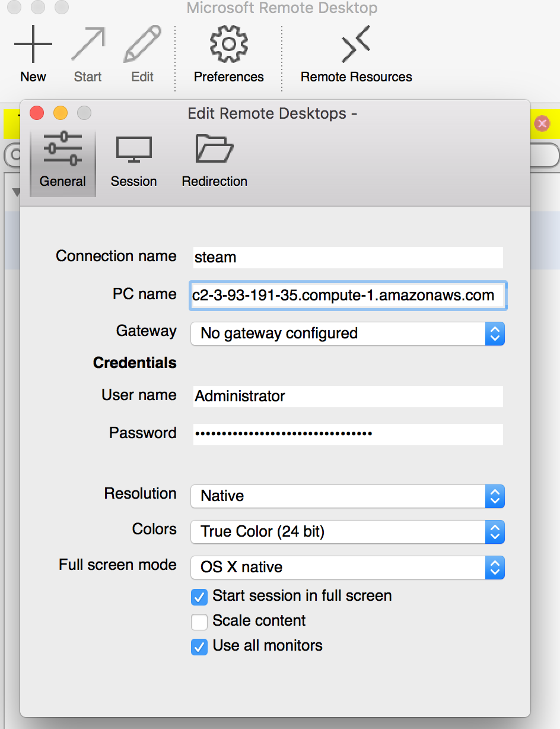The height and width of the screenshot is (729, 560).
Task: Expand the Resolution dropdown
Action: 347,496
